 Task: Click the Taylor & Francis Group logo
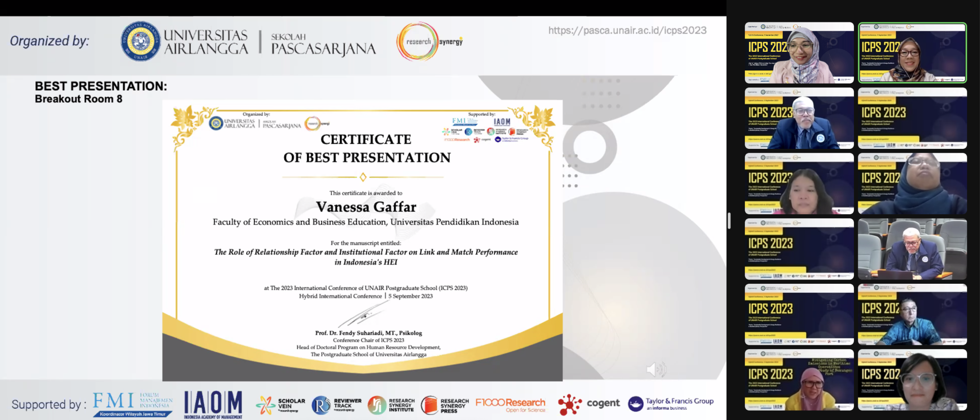tap(671, 404)
